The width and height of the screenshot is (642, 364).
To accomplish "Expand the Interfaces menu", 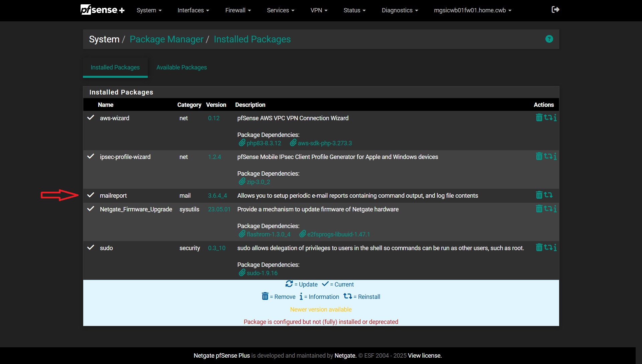I will click(x=193, y=10).
